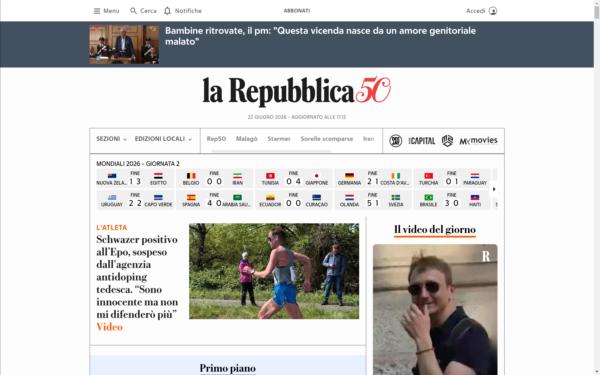
Task: Show next matches with scores arrow
Action: tap(494, 189)
